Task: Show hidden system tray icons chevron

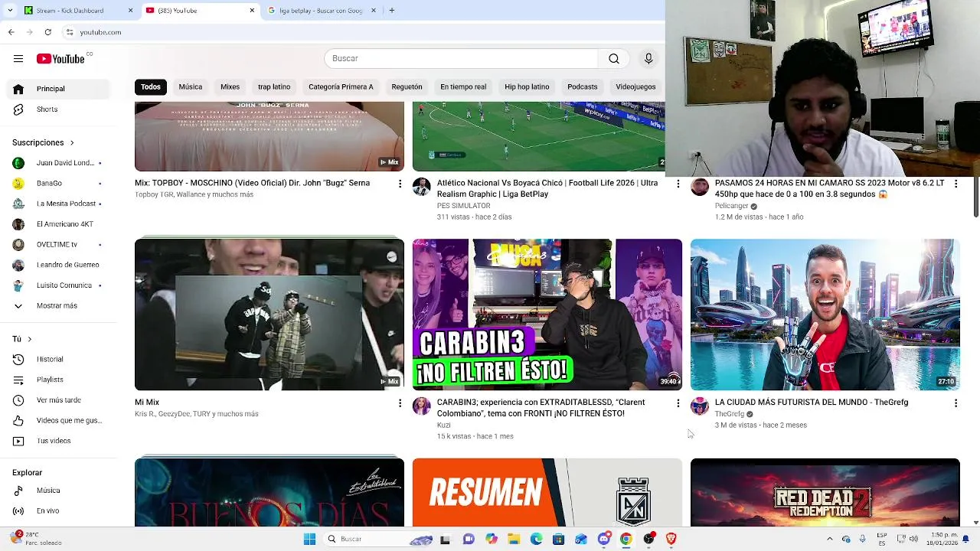Action: (829, 539)
